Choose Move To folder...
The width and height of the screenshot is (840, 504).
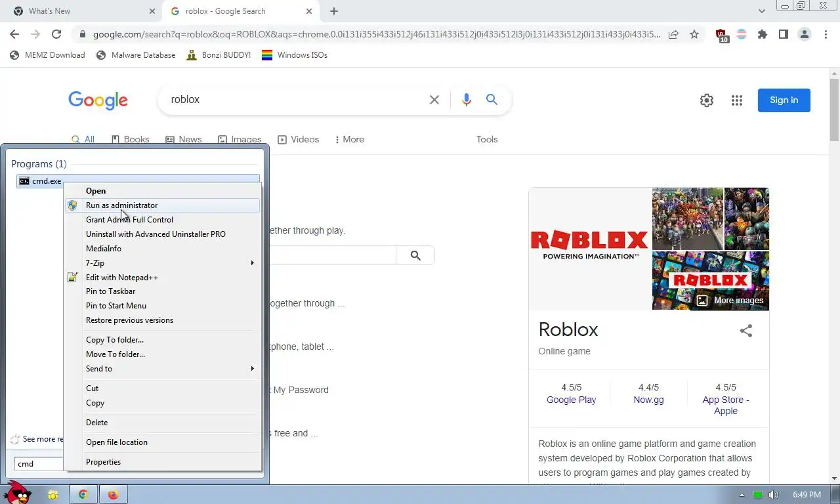[162, 354]
